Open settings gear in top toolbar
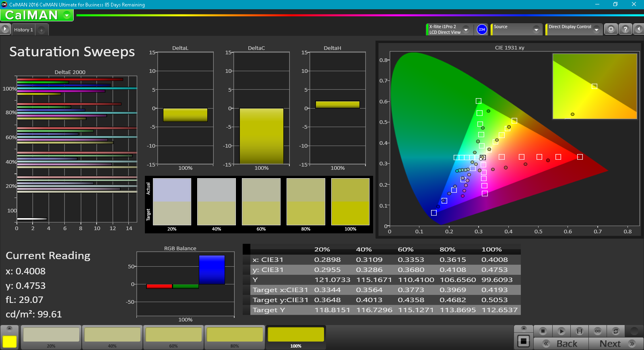 click(x=611, y=29)
